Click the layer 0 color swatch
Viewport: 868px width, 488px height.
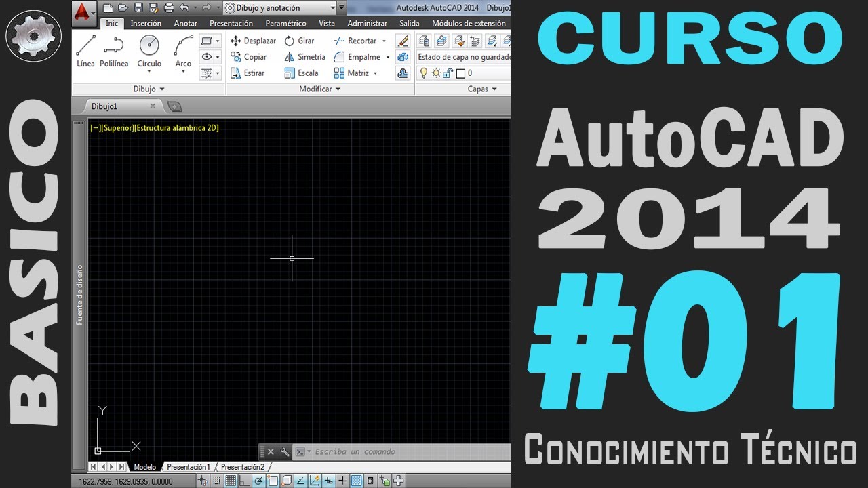pos(460,73)
